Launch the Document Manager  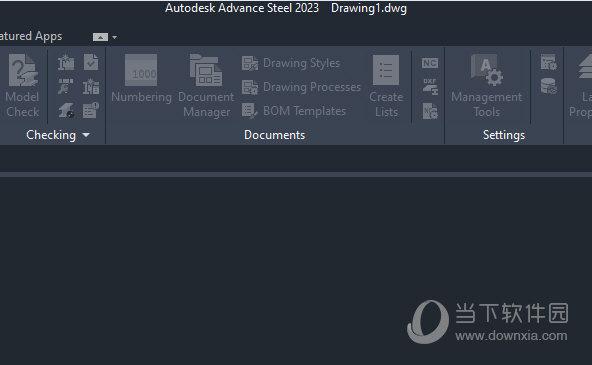206,86
